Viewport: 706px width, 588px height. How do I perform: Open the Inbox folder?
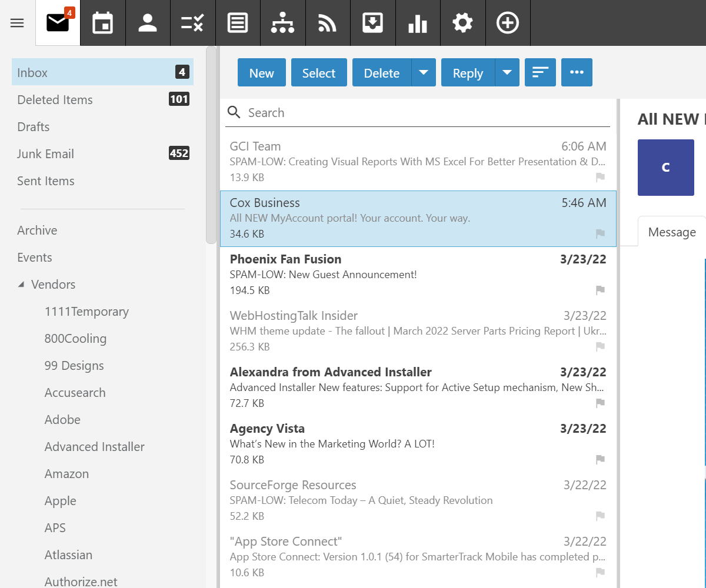(x=102, y=72)
